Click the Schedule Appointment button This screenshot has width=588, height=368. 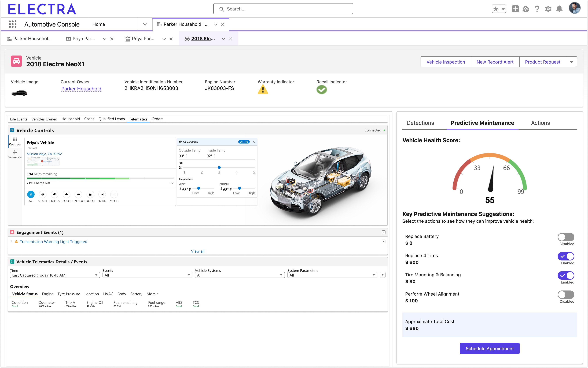pyautogui.click(x=489, y=348)
